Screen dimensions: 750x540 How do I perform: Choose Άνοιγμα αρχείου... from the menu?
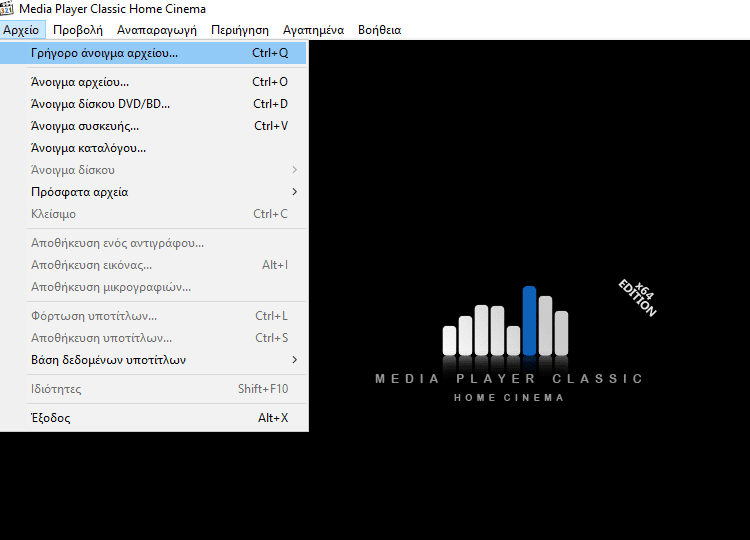click(x=153, y=82)
